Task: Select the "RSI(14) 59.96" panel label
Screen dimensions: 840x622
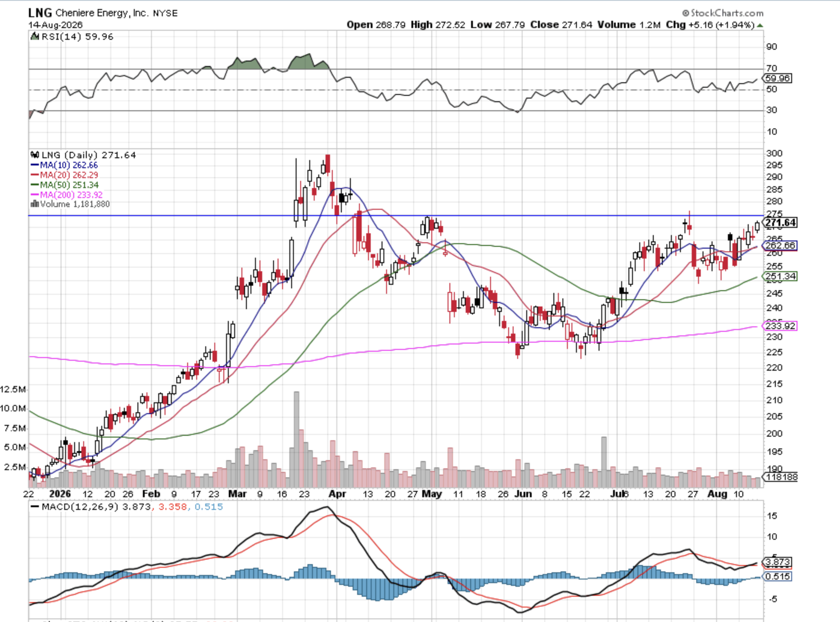Action: click(77, 37)
